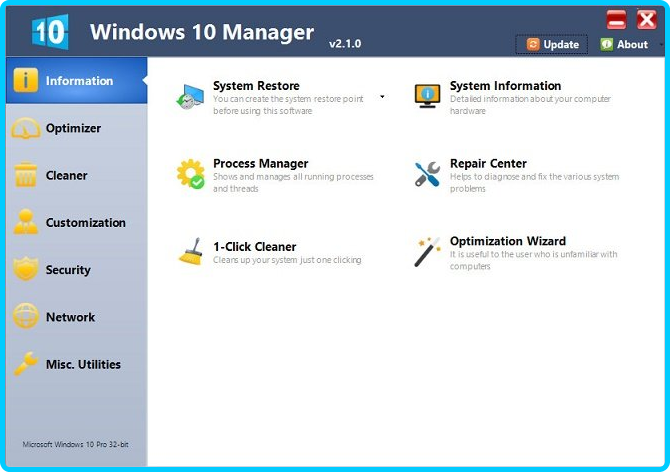Run the 1-Click Cleaner title
This screenshot has width=670, height=472.
point(255,247)
